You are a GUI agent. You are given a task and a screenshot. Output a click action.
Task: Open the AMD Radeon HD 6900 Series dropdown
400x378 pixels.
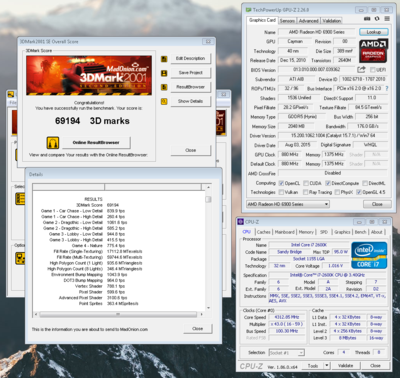pyautogui.click(x=288, y=204)
